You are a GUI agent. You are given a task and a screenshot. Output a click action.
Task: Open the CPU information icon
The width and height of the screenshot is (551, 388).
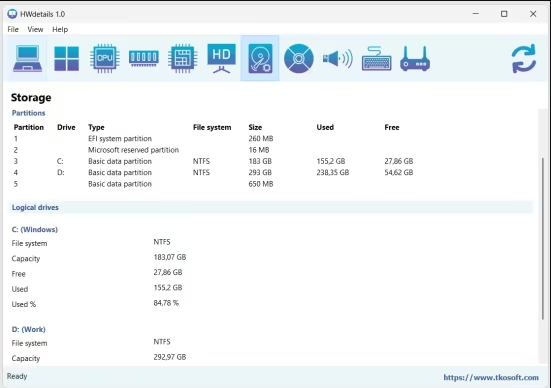point(105,58)
